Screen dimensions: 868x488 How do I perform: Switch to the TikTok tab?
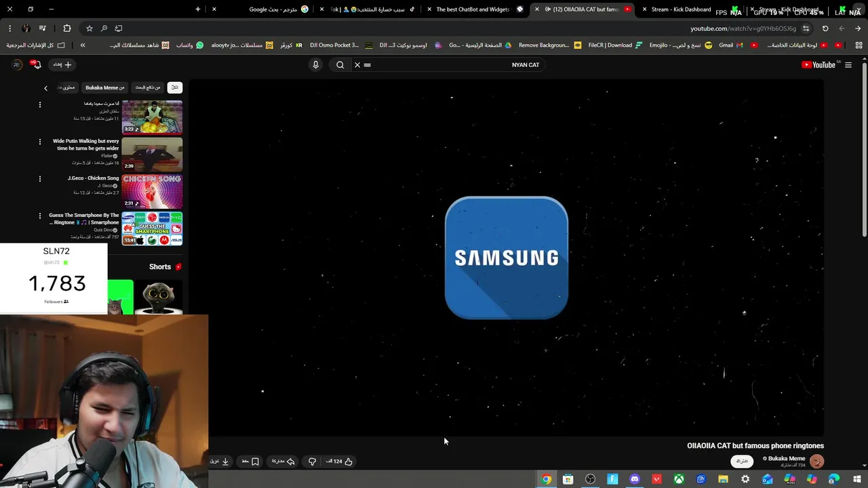372,9
